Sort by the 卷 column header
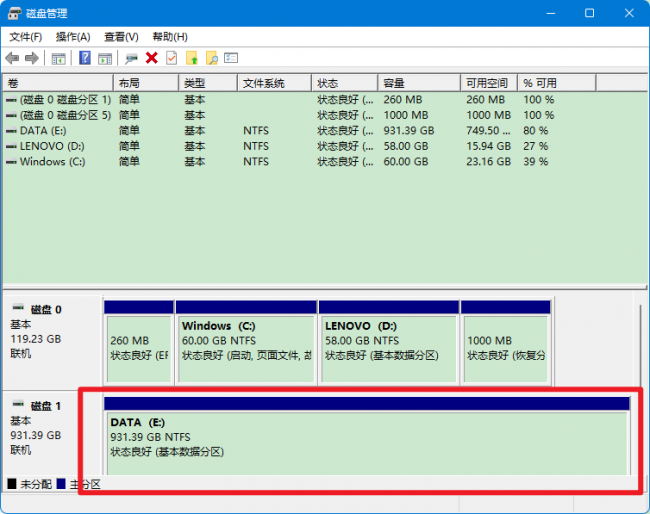Viewport: 650px width, 514px height. [58, 83]
